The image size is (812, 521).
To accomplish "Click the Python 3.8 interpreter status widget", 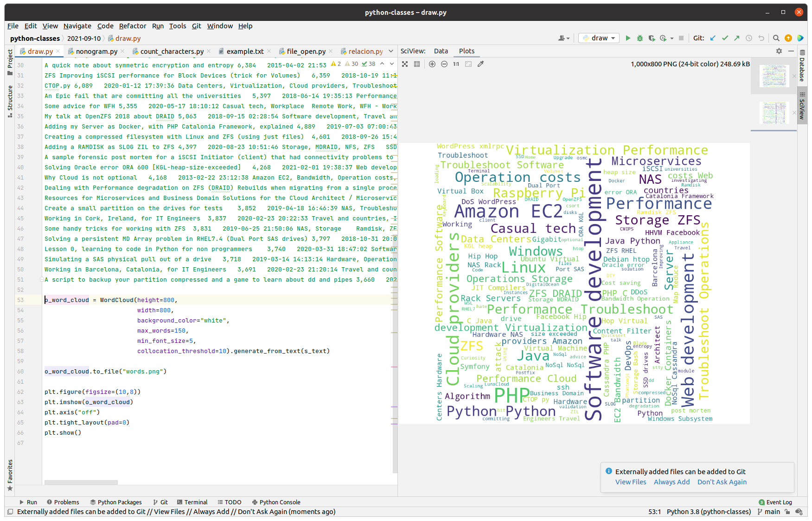I will coord(709,511).
